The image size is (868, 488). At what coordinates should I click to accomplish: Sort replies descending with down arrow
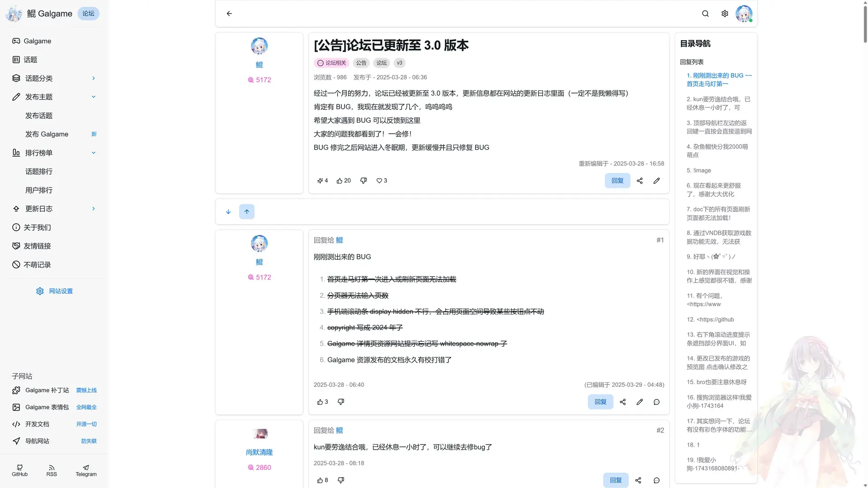(228, 211)
